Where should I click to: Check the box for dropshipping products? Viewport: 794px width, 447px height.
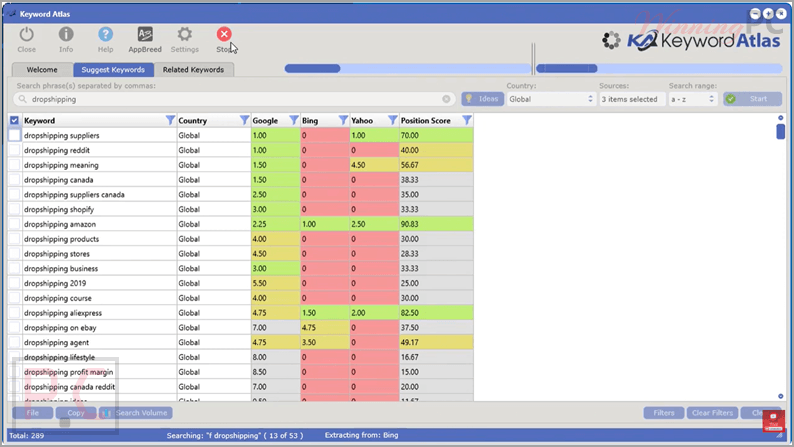pos(14,239)
